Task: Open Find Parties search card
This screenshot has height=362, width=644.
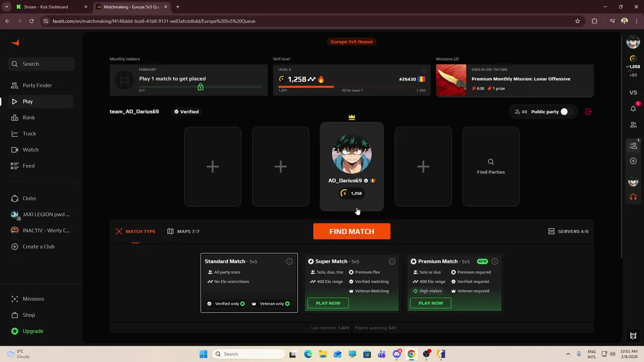Action: tap(491, 166)
